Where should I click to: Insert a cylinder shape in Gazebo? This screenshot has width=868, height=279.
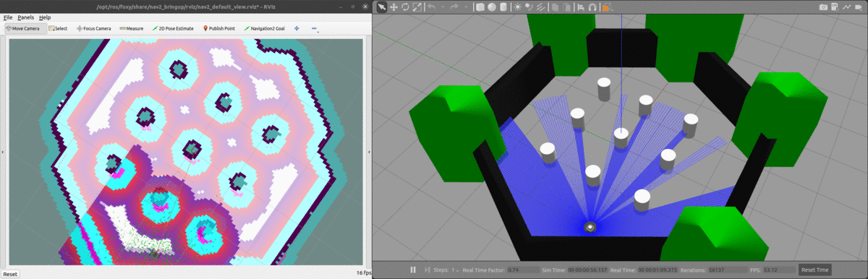tap(503, 7)
